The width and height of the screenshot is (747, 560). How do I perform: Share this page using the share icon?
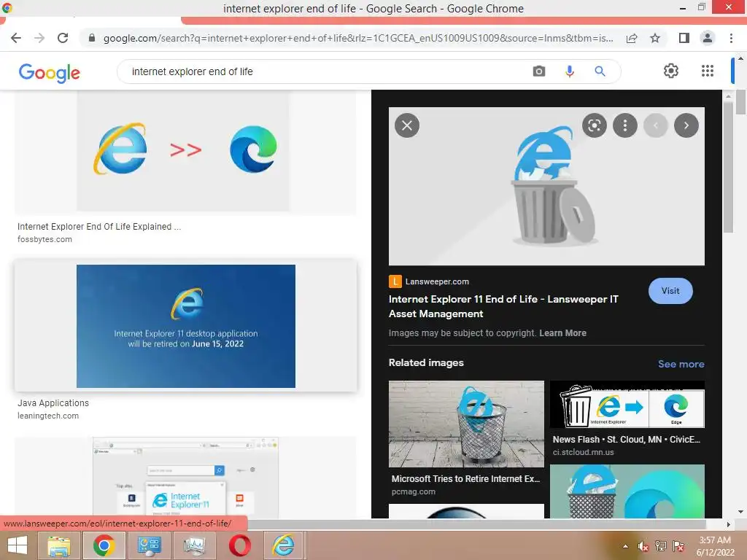pyautogui.click(x=632, y=38)
